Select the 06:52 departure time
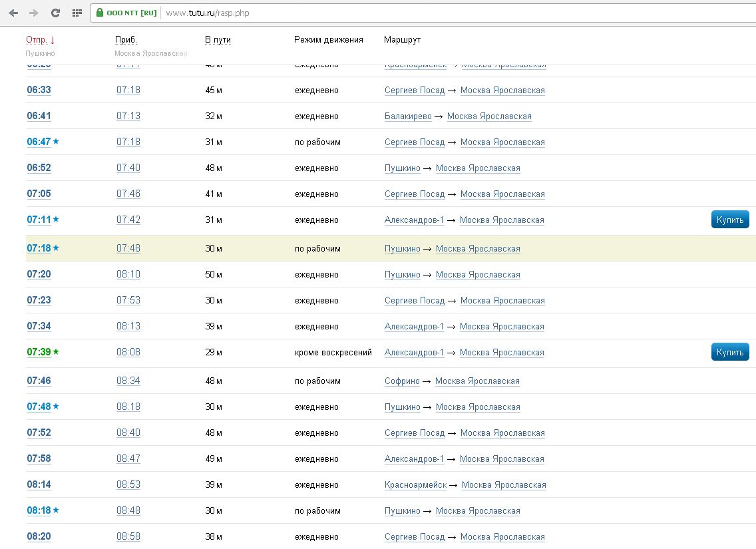This screenshot has width=756, height=549. point(39,168)
